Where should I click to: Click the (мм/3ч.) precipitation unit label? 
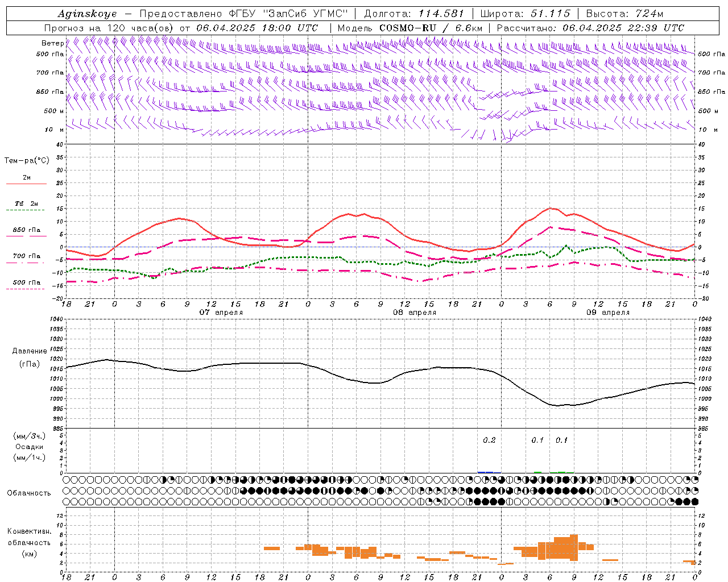(30, 436)
